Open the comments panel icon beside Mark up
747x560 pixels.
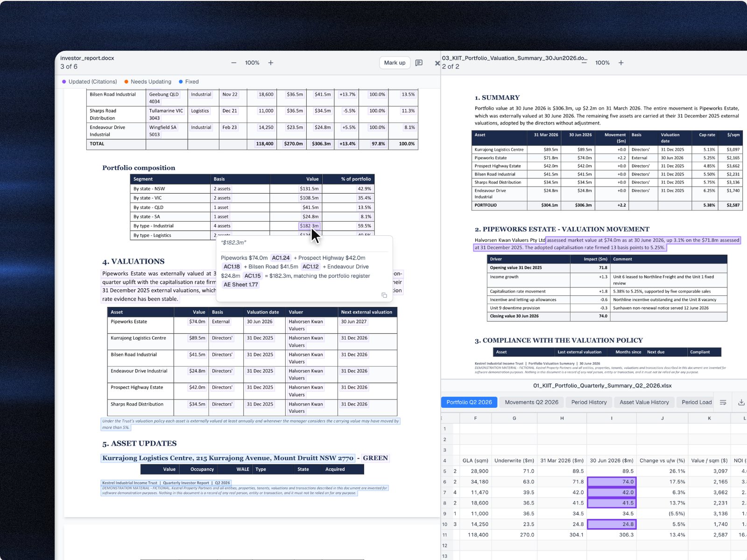tap(419, 63)
